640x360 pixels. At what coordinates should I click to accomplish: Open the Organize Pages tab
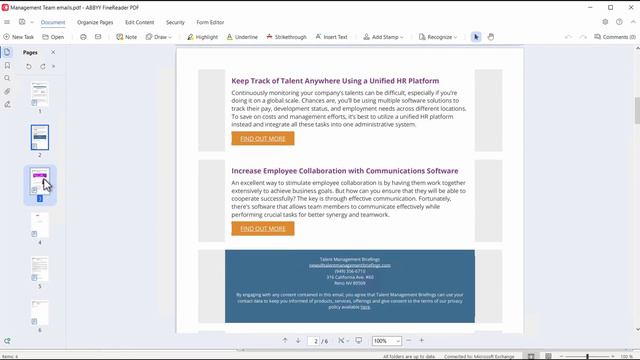(x=95, y=22)
